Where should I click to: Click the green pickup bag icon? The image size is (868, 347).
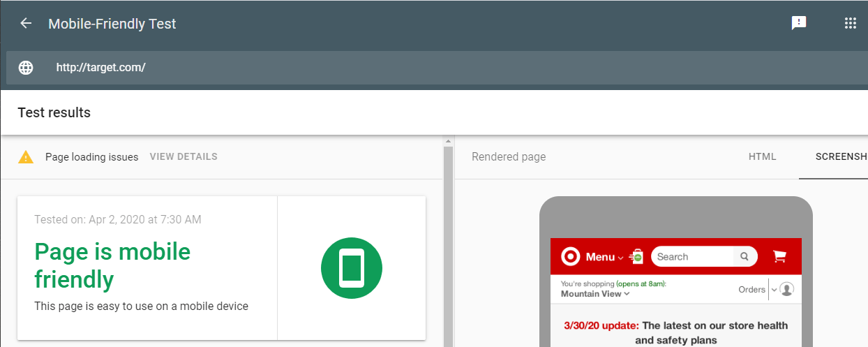(x=636, y=256)
